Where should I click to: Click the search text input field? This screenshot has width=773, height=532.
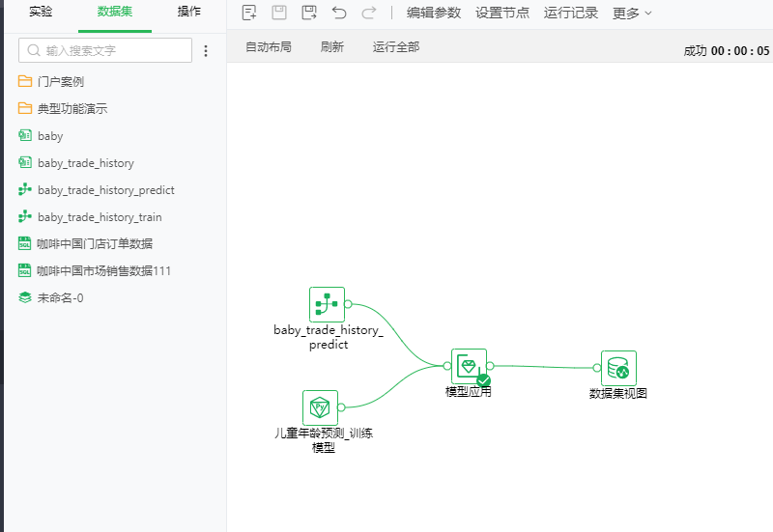tap(114, 50)
